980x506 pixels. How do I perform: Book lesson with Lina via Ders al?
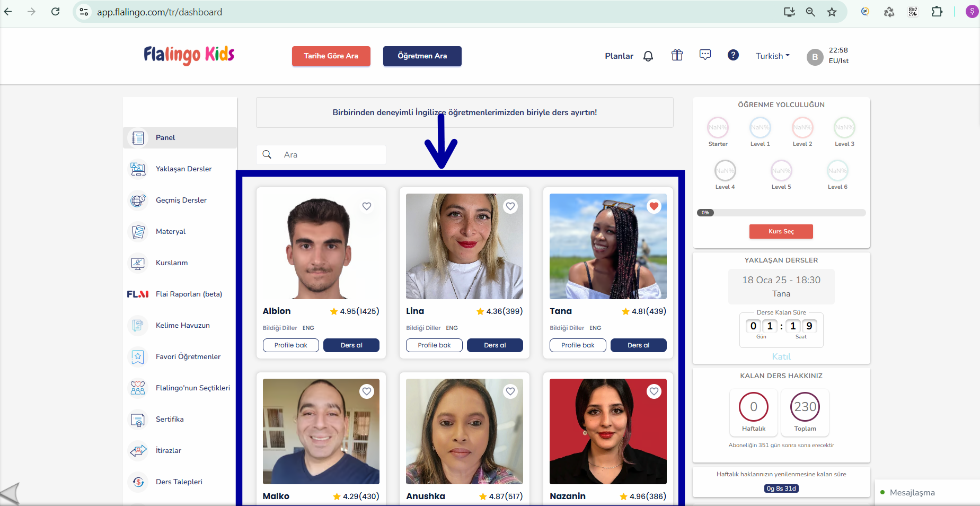pyautogui.click(x=495, y=345)
